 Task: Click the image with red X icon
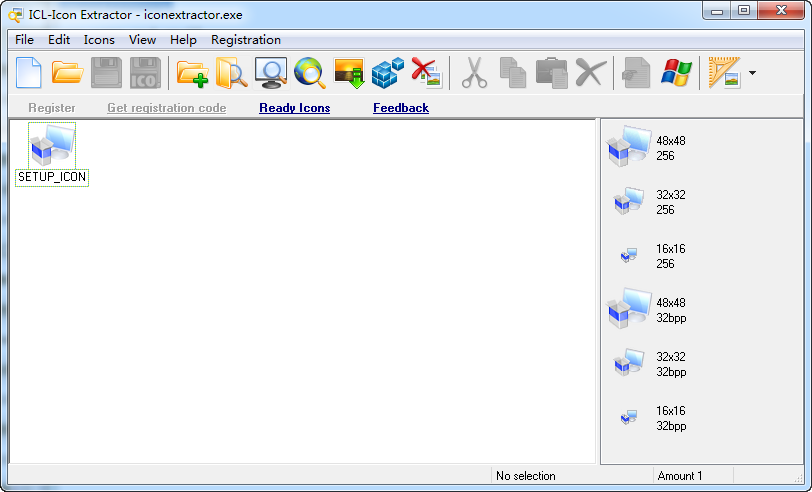click(x=427, y=73)
